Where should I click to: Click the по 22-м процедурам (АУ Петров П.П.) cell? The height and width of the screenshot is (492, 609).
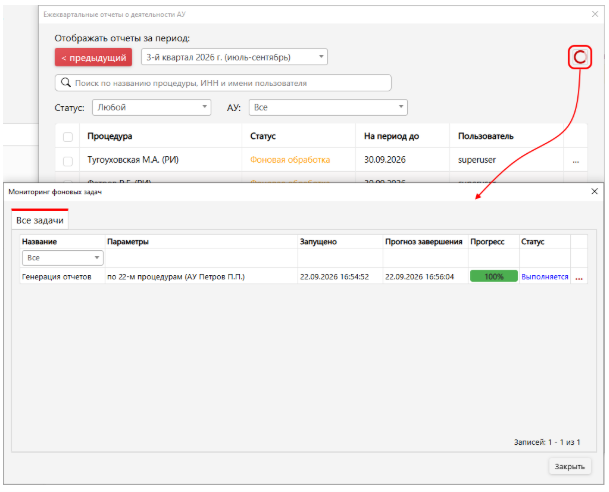coord(176,276)
